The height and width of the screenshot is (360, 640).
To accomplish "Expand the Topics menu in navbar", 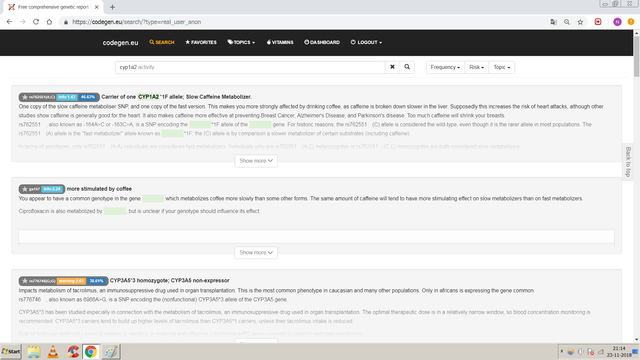I will coord(241,42).
